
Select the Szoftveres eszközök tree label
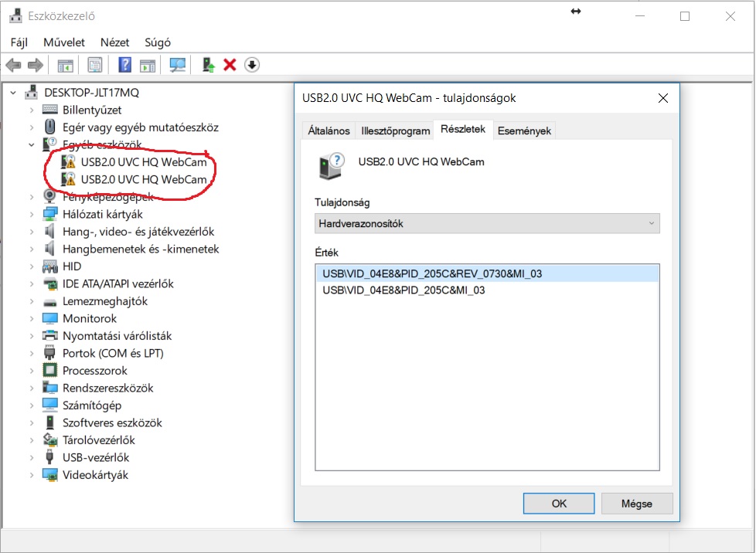[112, 422]
